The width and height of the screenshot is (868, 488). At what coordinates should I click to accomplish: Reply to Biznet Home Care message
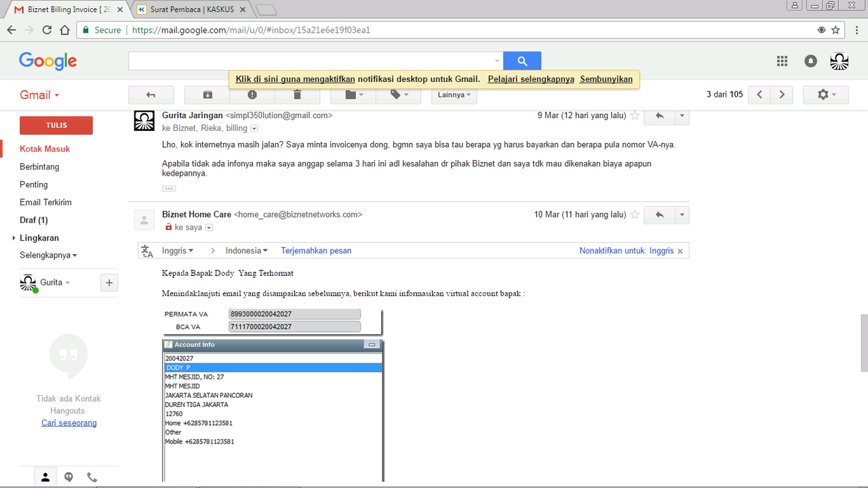659,216
